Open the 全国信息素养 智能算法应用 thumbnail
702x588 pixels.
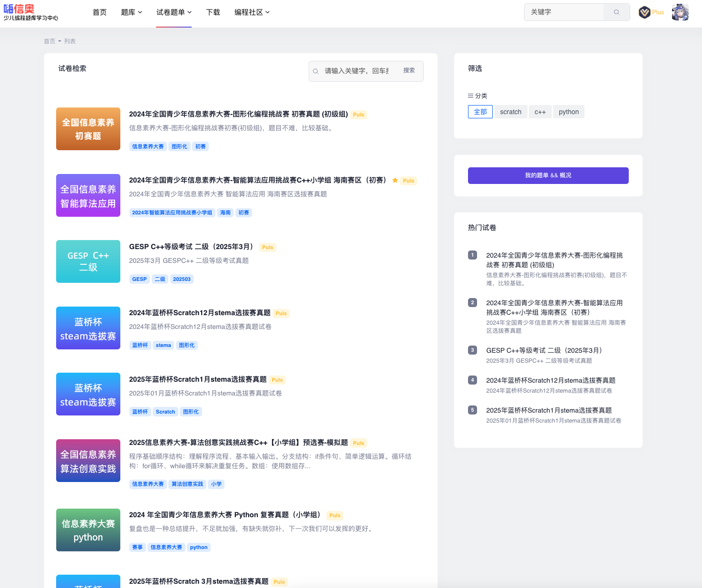coord(88,195)
